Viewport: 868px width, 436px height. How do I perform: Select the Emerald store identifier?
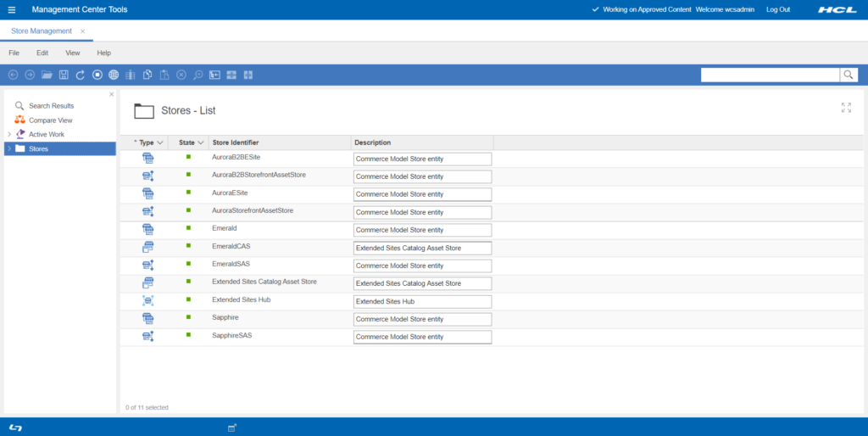224,228
